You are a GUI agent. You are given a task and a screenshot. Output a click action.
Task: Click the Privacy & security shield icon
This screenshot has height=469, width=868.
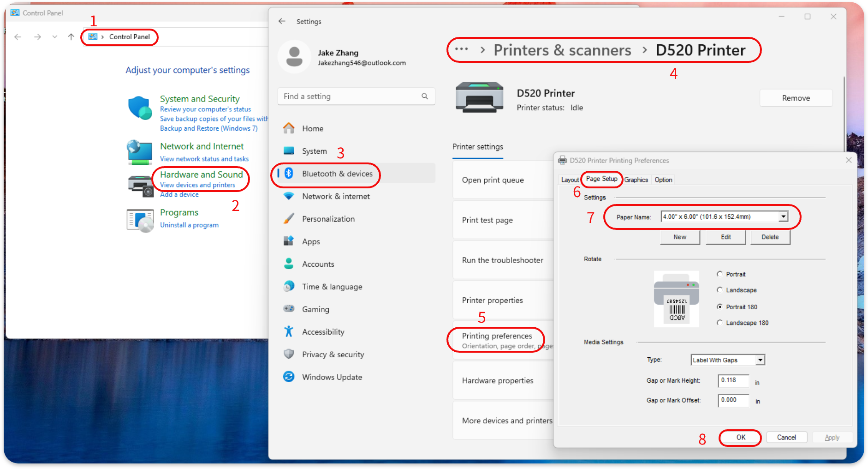point(289,354)
